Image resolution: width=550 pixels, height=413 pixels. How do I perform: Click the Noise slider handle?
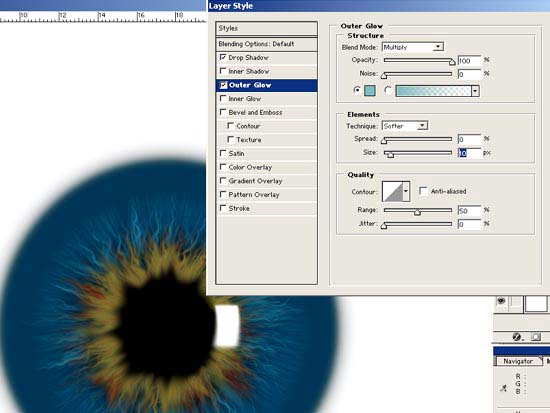(384, 75)
